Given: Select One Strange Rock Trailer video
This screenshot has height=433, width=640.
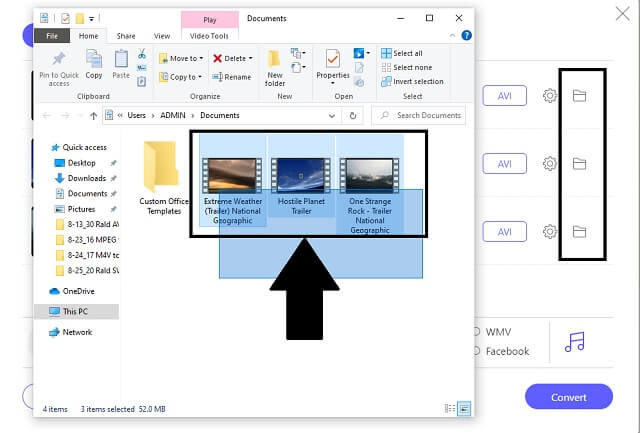Looking at the screenshot, I should pyautogui.click(x=369, y=175).
